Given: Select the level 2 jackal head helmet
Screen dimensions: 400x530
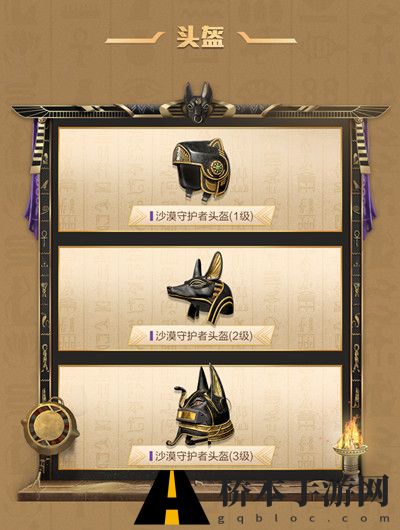Looking at the screenshot, I should 201,288.
